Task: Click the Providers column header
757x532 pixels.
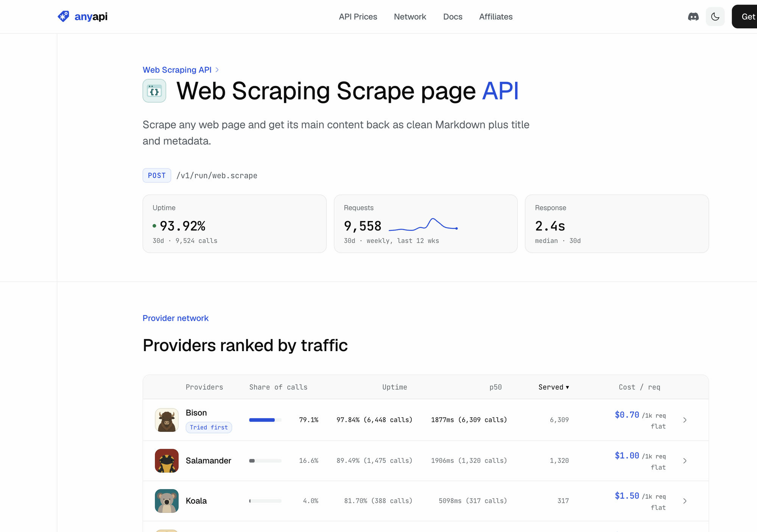Action: (204, 387)
